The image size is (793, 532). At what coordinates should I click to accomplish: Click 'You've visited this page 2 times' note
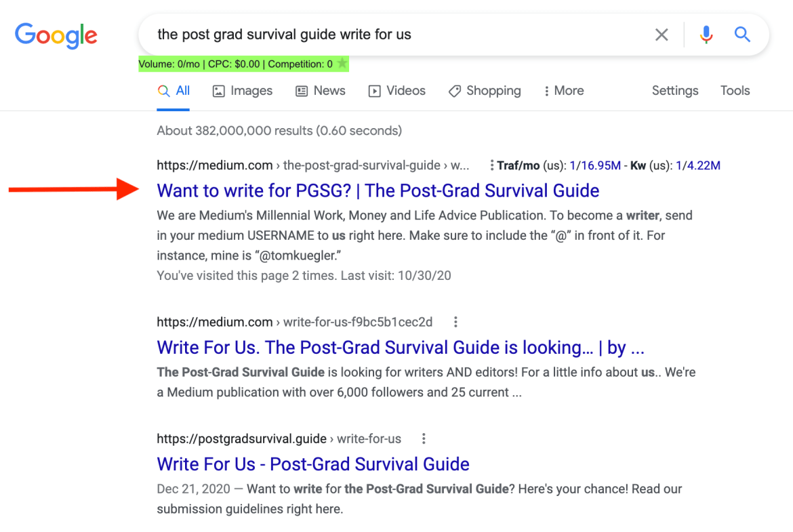[304, 276]
